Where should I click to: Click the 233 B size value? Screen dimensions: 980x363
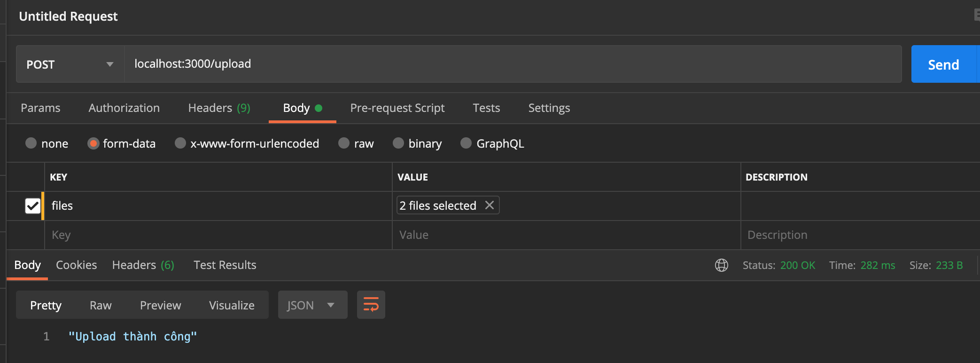pos(949,265)
